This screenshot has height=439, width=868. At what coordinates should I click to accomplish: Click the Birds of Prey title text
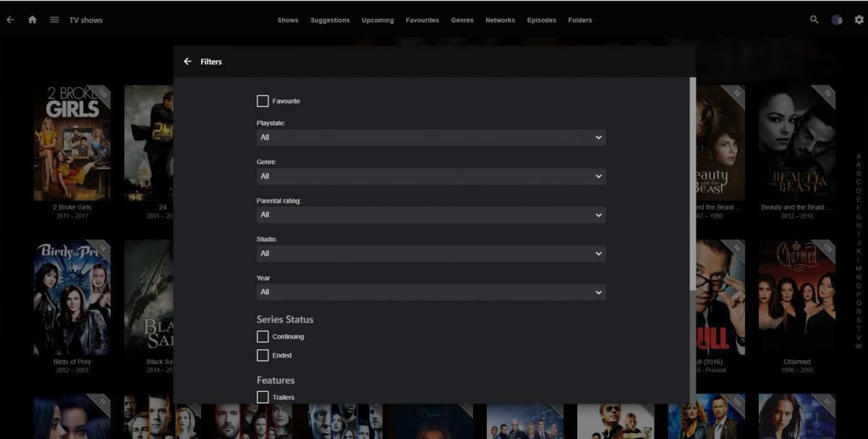click(x=72, y=362)
